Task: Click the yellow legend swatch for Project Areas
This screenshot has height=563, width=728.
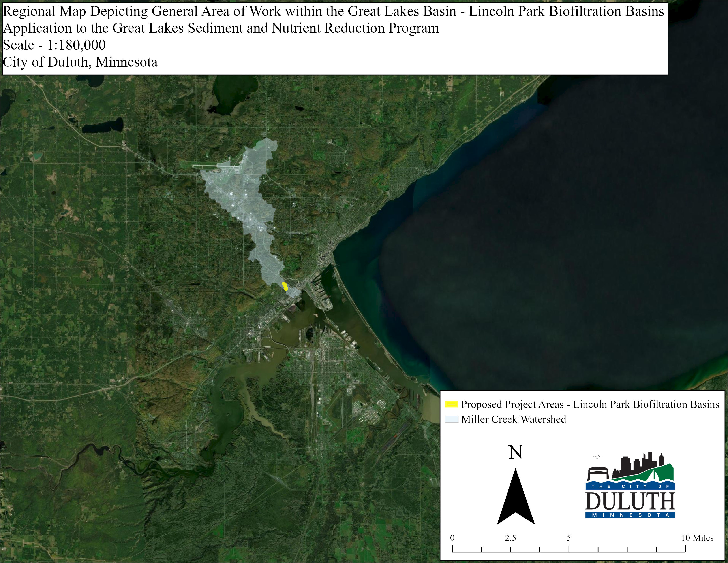Action: [451, 404]
